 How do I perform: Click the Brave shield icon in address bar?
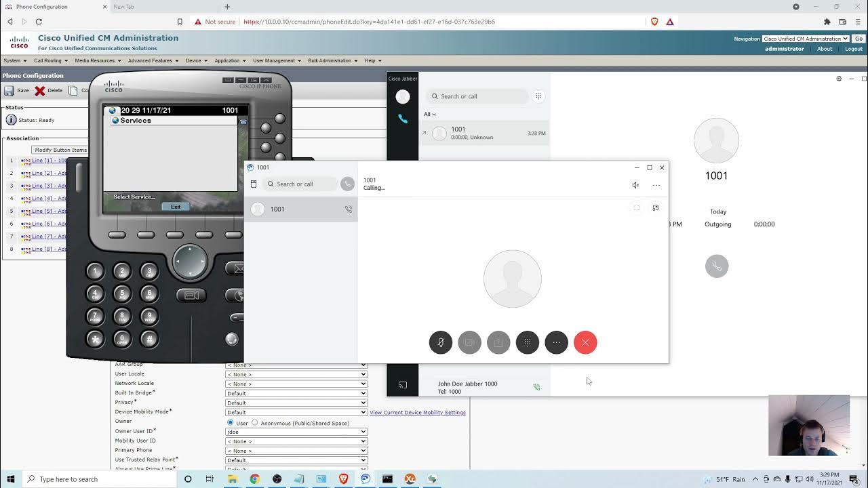(x=654, y=22)
